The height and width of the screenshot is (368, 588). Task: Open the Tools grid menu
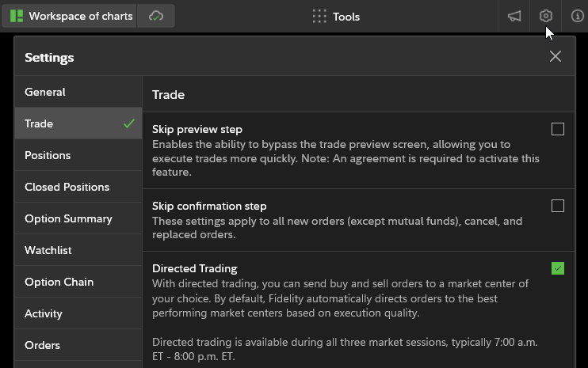[x=336, y=16]
